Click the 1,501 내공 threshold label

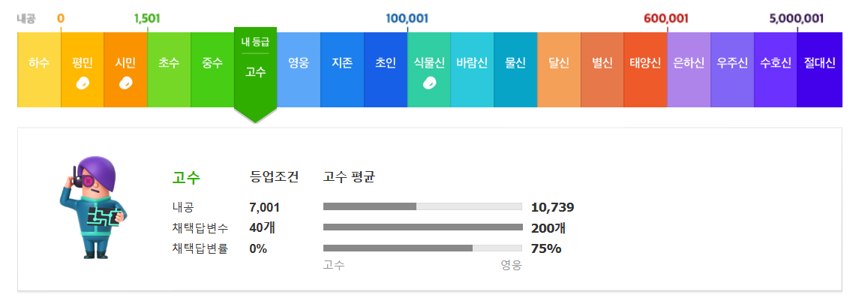pos(147,18)
